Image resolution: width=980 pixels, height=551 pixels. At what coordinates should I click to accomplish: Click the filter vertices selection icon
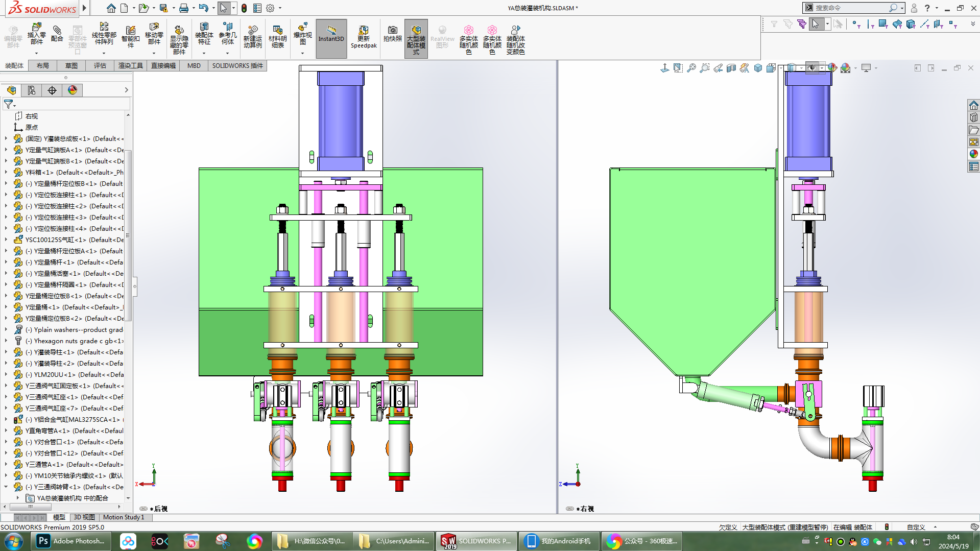[x=856, y=24]
